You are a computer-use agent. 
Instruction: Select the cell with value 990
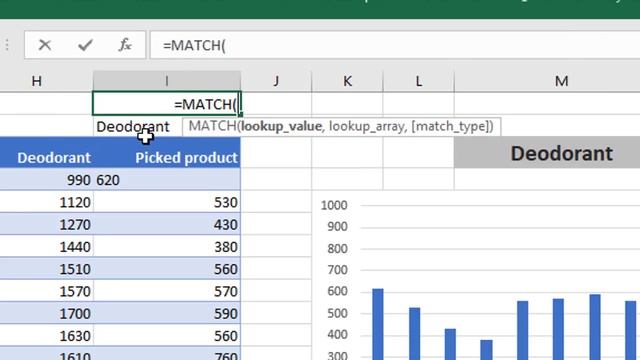click(47, 180)
